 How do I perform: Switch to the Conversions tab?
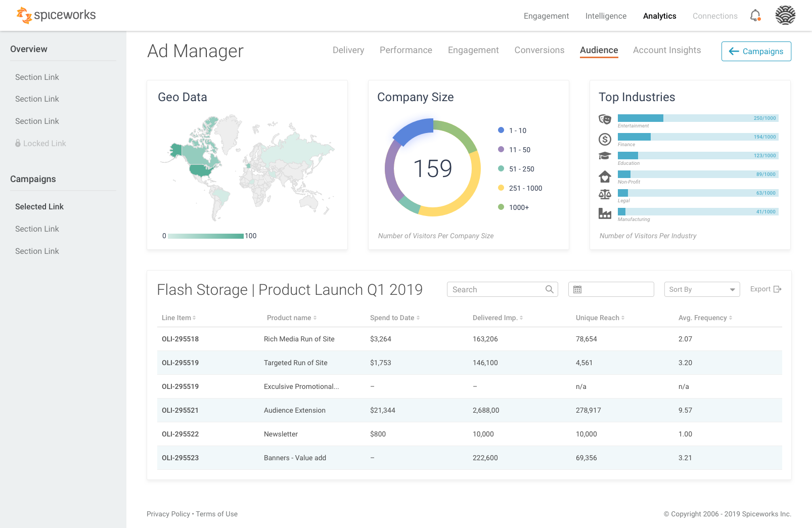click(539, 50)
